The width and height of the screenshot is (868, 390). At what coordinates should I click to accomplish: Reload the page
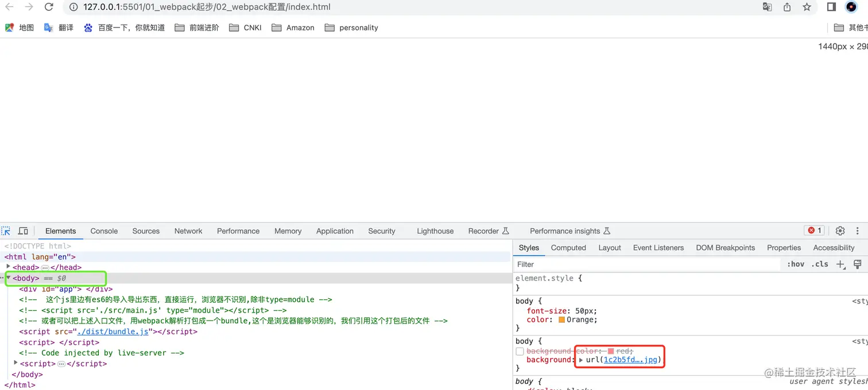tap(49, 7)
